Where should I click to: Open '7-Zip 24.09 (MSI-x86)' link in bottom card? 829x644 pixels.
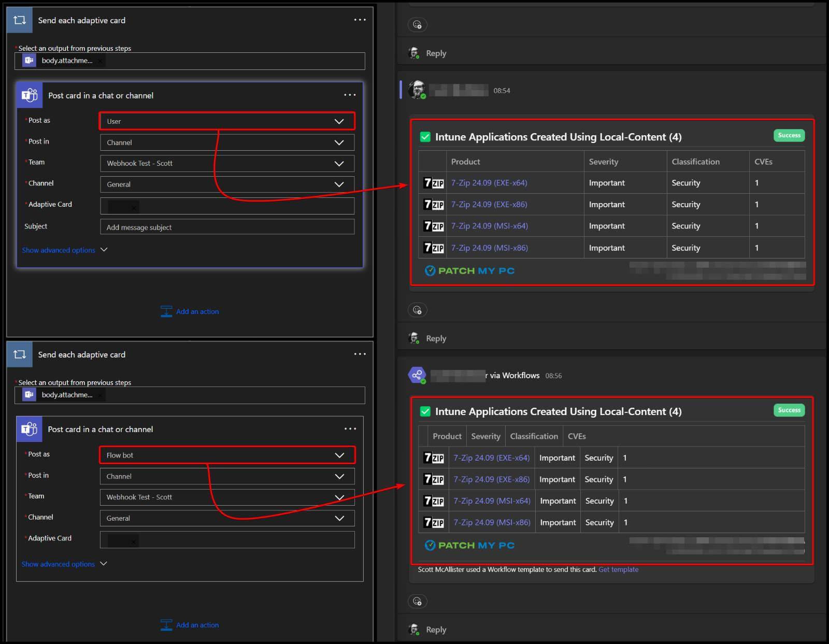492,522
